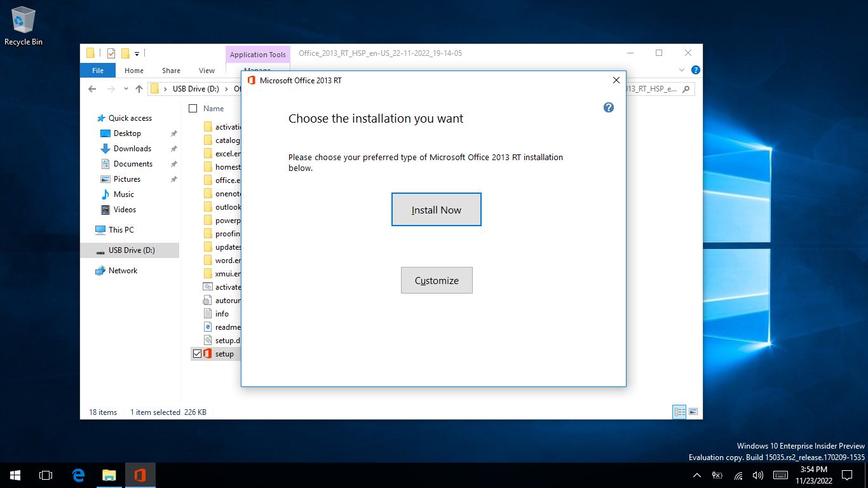The width and height of the screenshot is (868, 488).
Task: Select the updates folder
Action: [x=227, y=247]
